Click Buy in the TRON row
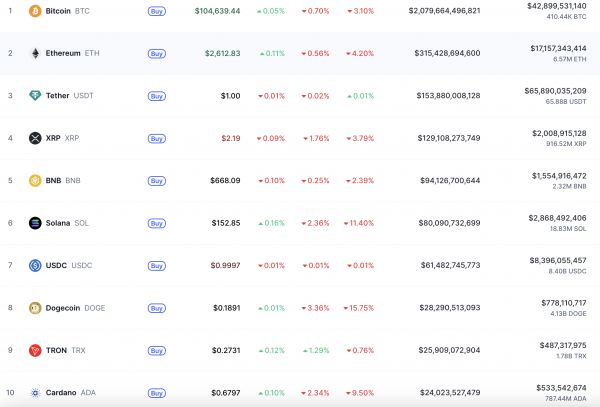Screen dimensions: 600x407 tap(157, 351)
